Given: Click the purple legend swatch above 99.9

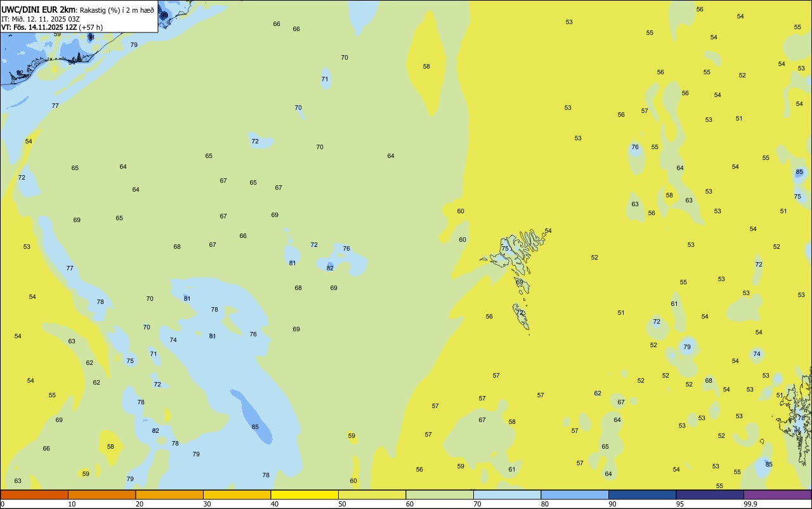Looking at the screenshot, I should [777, 494].
